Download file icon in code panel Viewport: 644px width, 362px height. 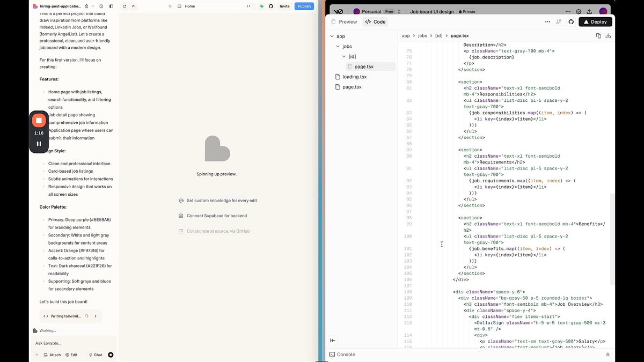coord(608,36)
